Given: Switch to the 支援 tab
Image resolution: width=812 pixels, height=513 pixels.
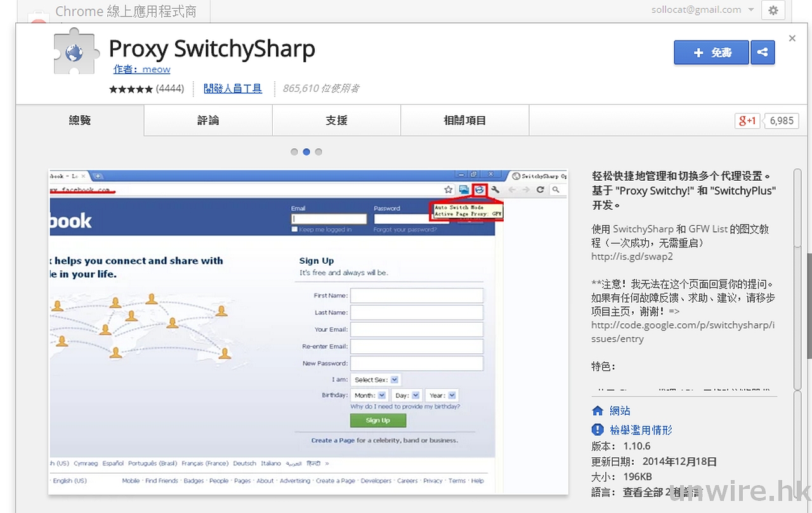Looking at the screenshot, I should tap(336, 120).
